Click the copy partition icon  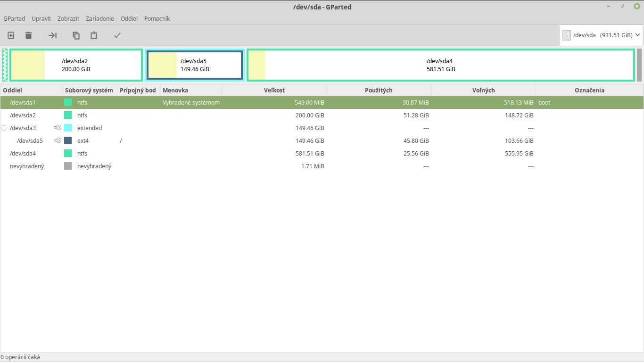[76, 35]
